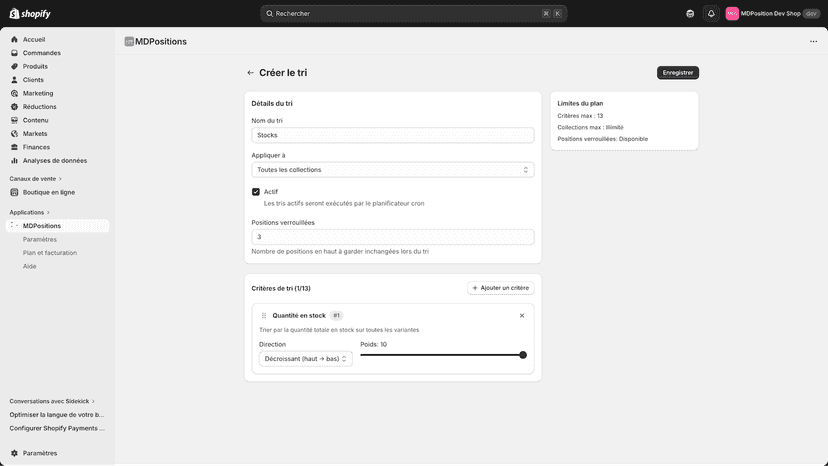Expand Conversations avec Sidekick

52,402
